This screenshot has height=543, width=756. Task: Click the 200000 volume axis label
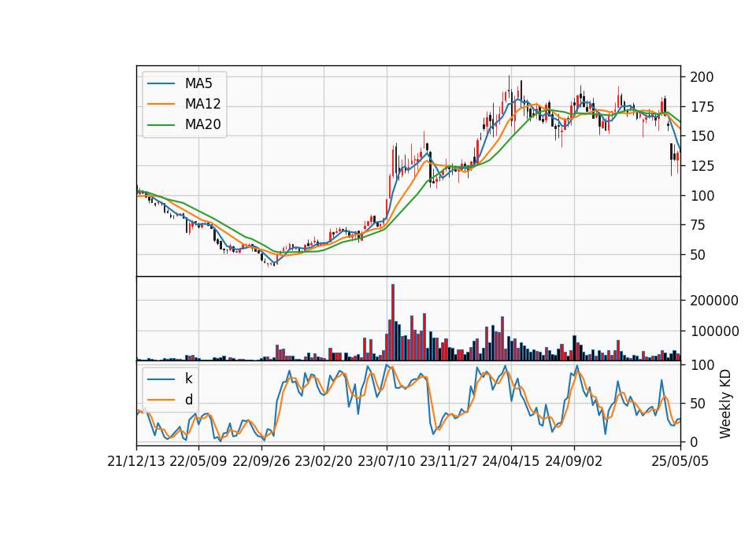coord(714,301)
